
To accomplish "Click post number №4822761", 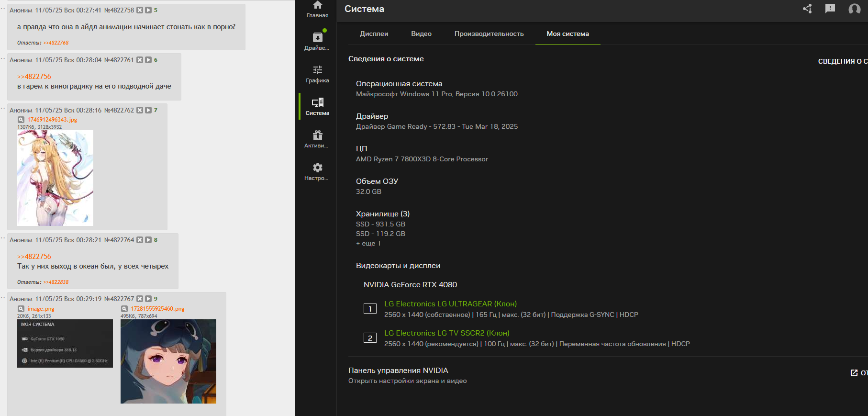I will click(119, 60).
